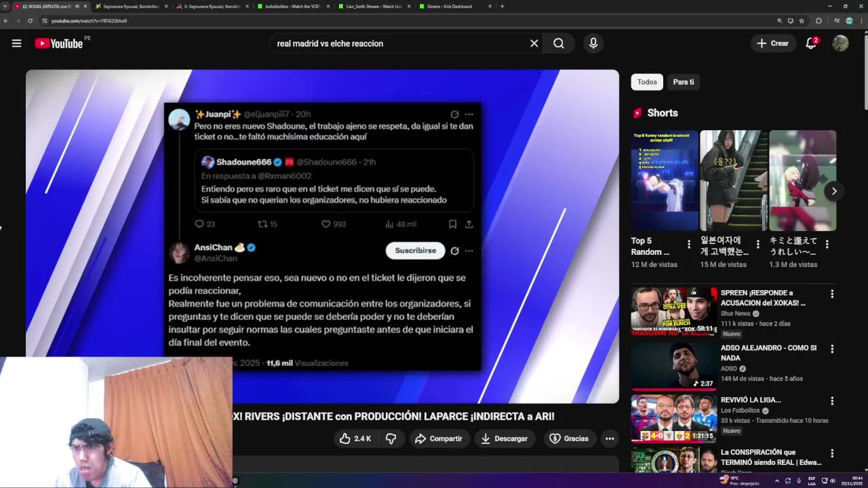The height and width of the screenshot is (488, 868).
Task: Open media control icon in Chrome toolbar
Action: [837, 21]
